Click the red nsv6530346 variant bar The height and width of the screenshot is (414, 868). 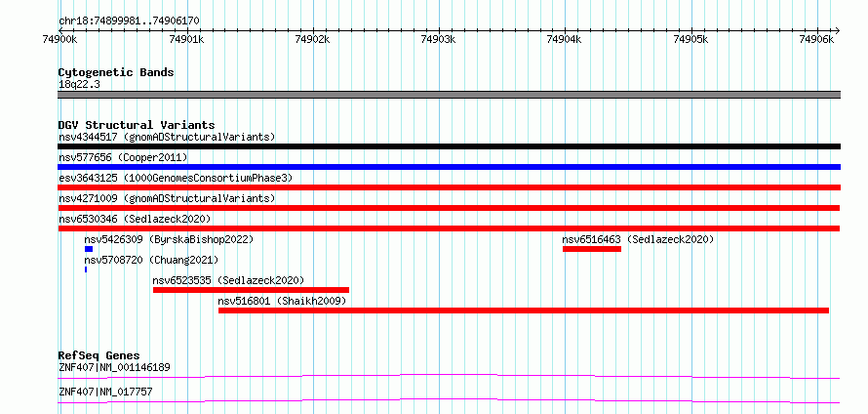(x=449, y=228)
